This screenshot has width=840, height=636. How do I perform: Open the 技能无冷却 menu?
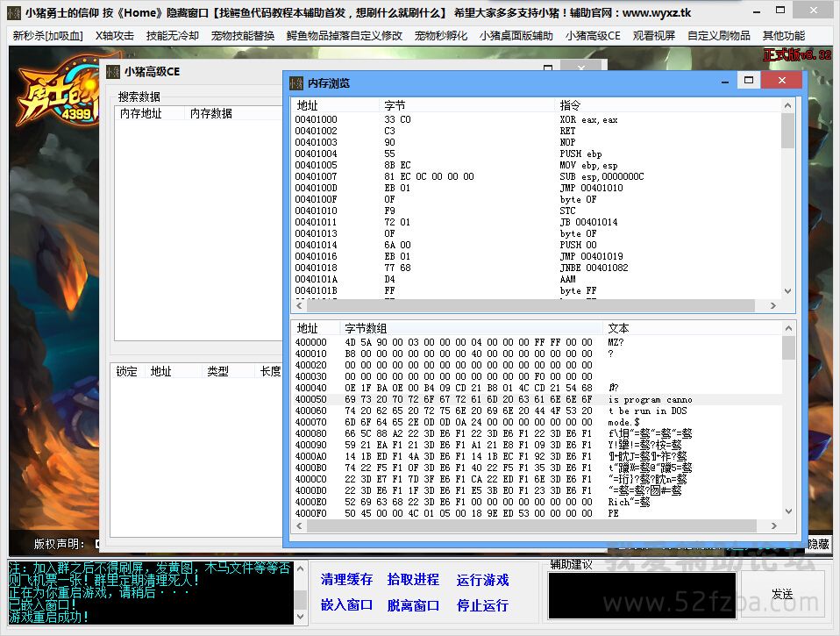(172, 36)
